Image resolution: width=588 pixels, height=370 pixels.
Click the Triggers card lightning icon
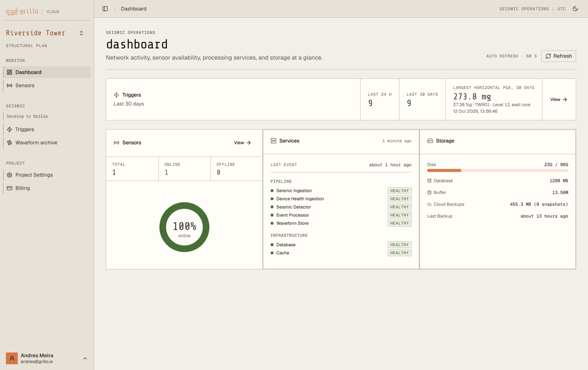tap(116, 95)
